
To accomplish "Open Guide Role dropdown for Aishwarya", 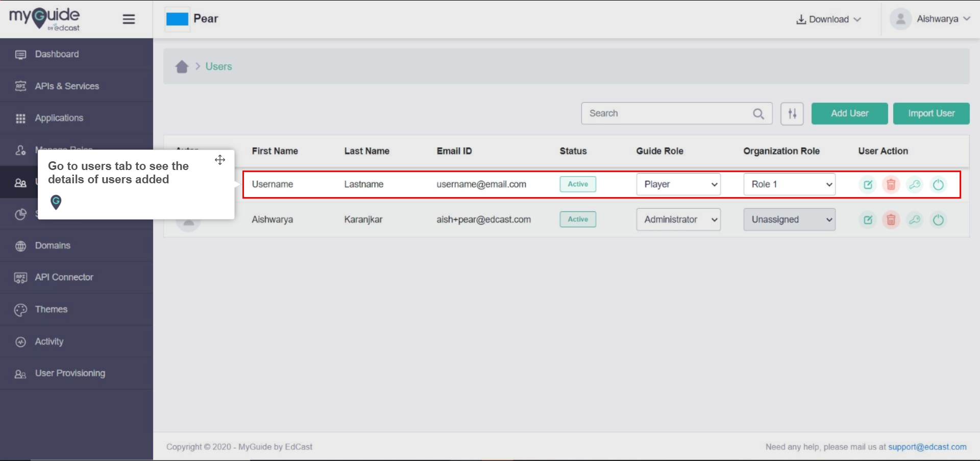I will [x=678, y=220].
